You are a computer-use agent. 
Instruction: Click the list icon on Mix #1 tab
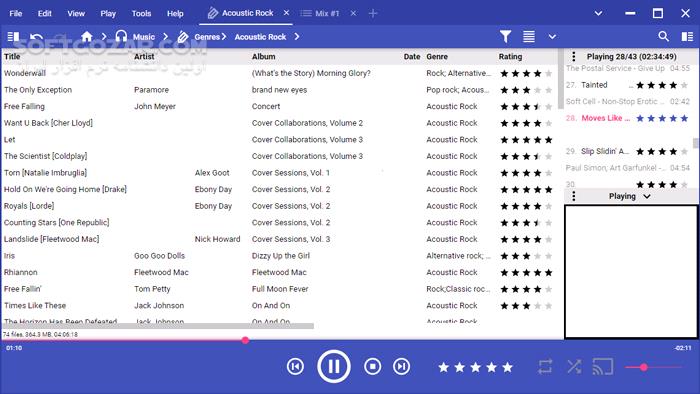(x=306, y=13)
